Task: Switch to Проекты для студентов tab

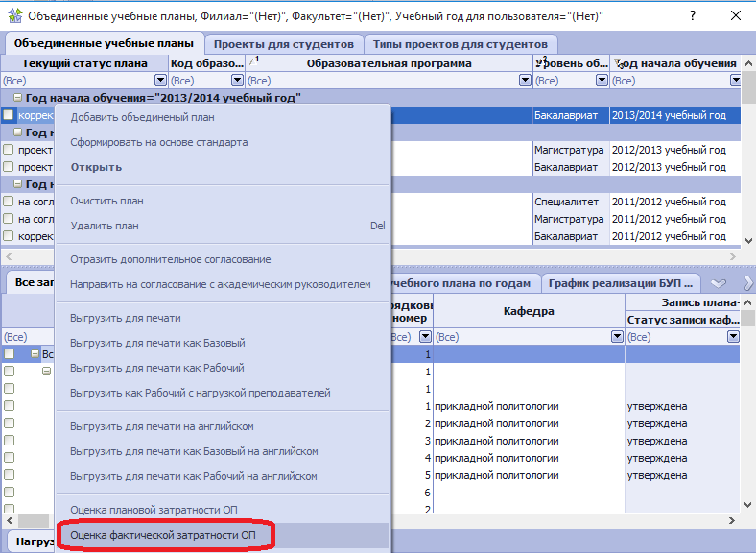Action: click(x=283, y=44)
